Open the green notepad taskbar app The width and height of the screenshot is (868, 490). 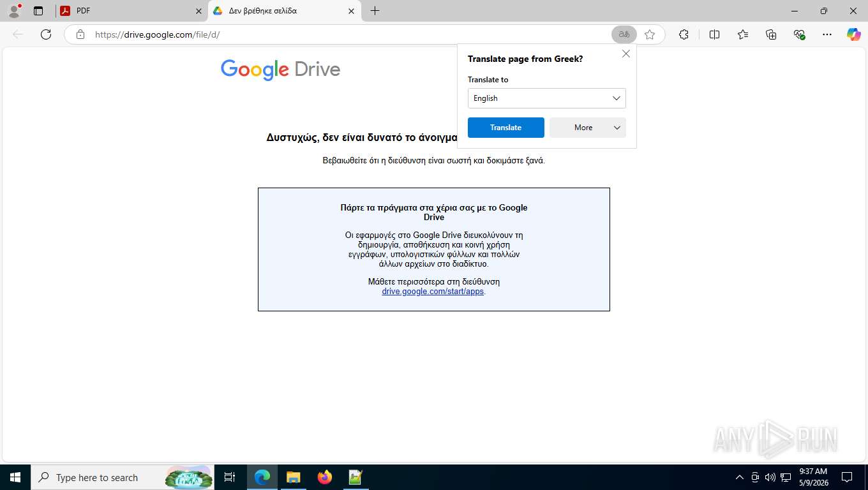[x=355, y=477]
